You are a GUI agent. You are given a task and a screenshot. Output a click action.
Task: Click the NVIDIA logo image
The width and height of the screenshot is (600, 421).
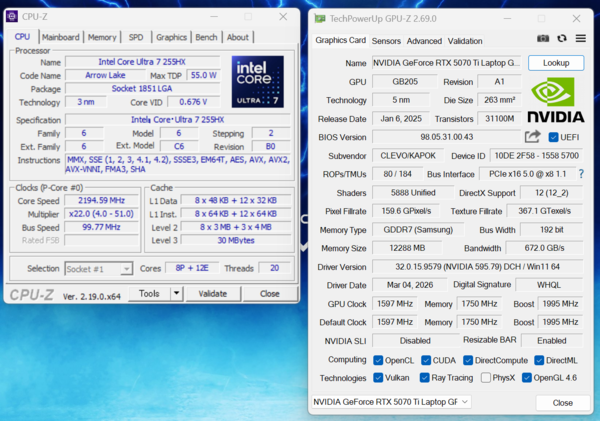556,99
